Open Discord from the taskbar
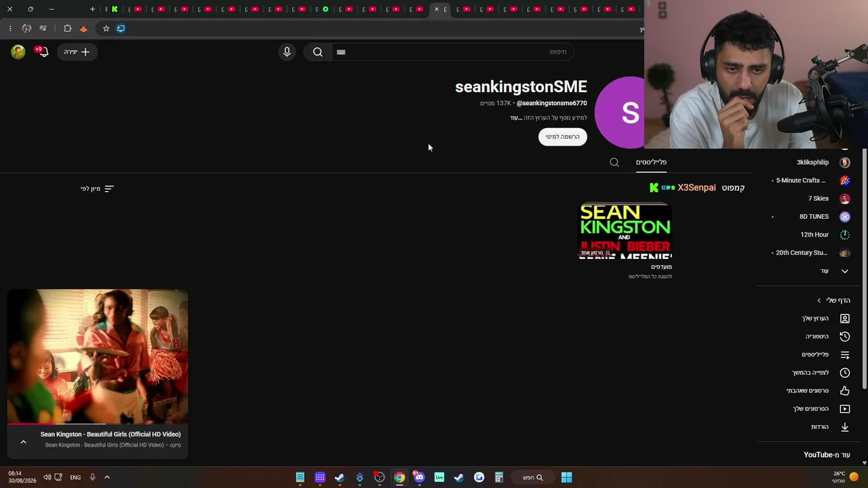Screen dimensions: 868x488 419,477
